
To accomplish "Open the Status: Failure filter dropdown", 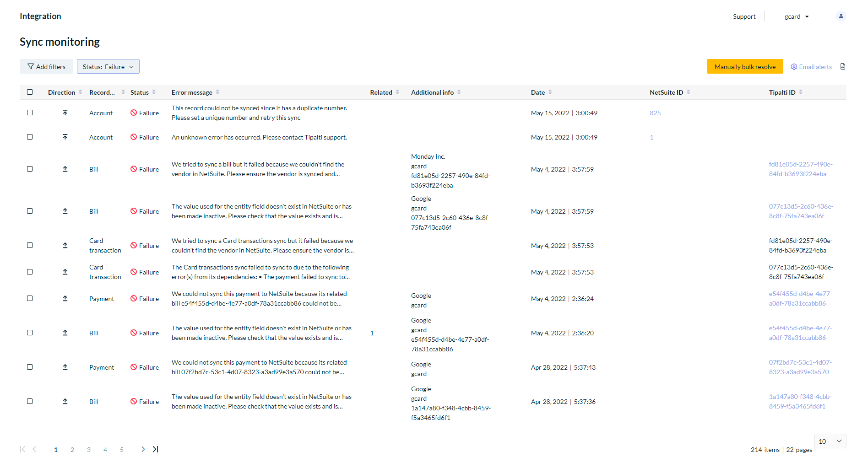I will click(108, 66).
